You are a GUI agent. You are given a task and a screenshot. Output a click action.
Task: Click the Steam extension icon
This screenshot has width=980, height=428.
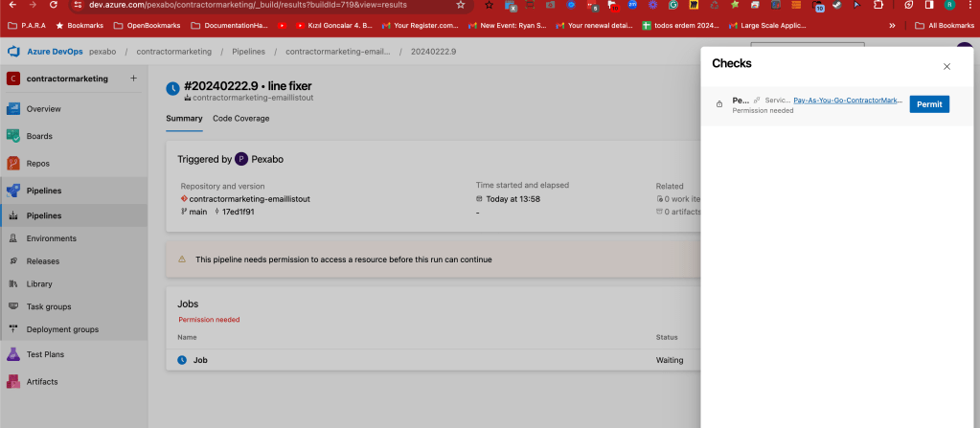click(836, 5)
